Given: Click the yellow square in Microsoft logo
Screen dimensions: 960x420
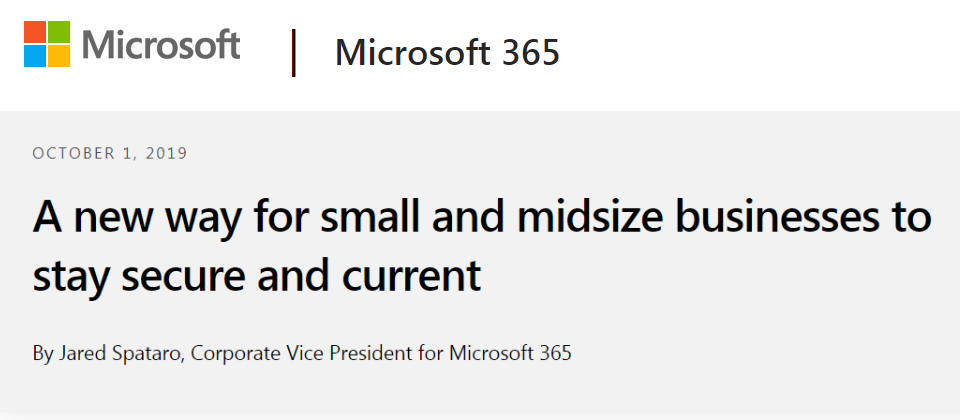Looking at the screenshot, I should tap(59, 56).
